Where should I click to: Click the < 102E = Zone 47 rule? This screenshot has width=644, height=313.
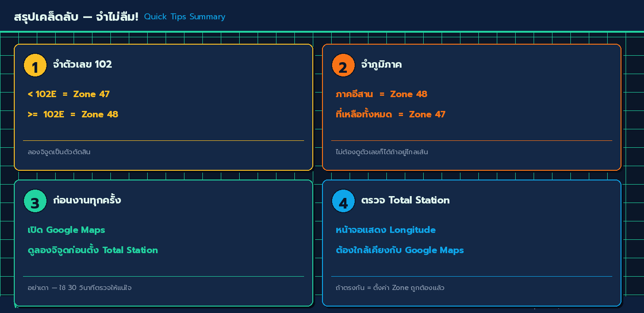click(x=69, y=94)
